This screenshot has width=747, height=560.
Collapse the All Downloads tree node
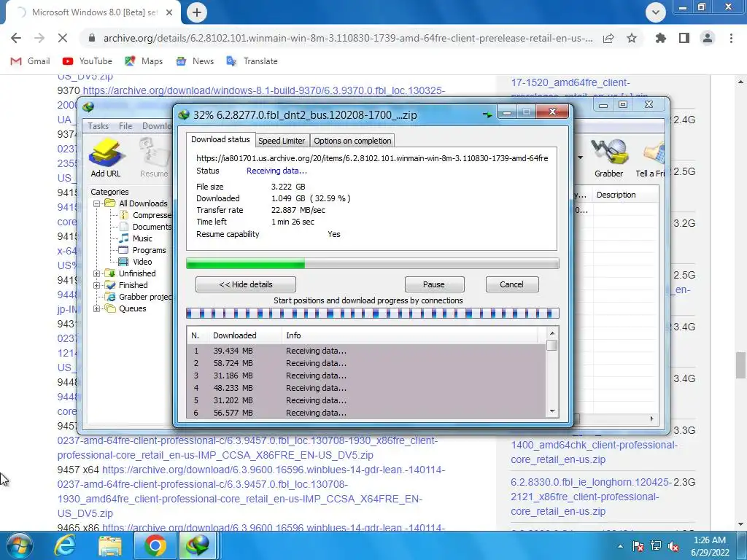97,203
